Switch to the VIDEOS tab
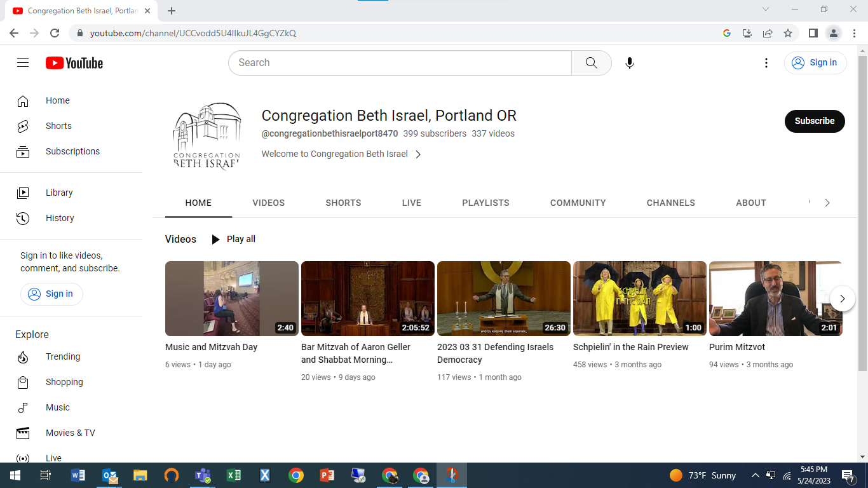Viewport: 868px width, 488px height. coord(269,203)
